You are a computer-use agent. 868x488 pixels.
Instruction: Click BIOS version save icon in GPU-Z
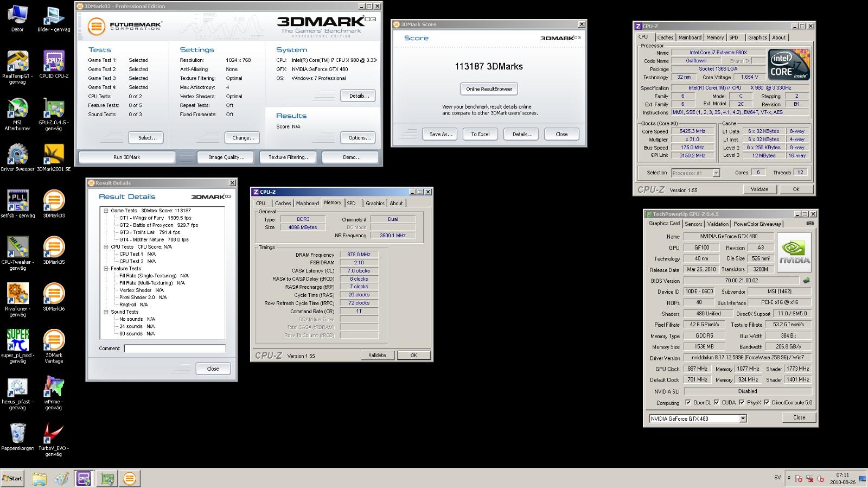click(806, 281)
